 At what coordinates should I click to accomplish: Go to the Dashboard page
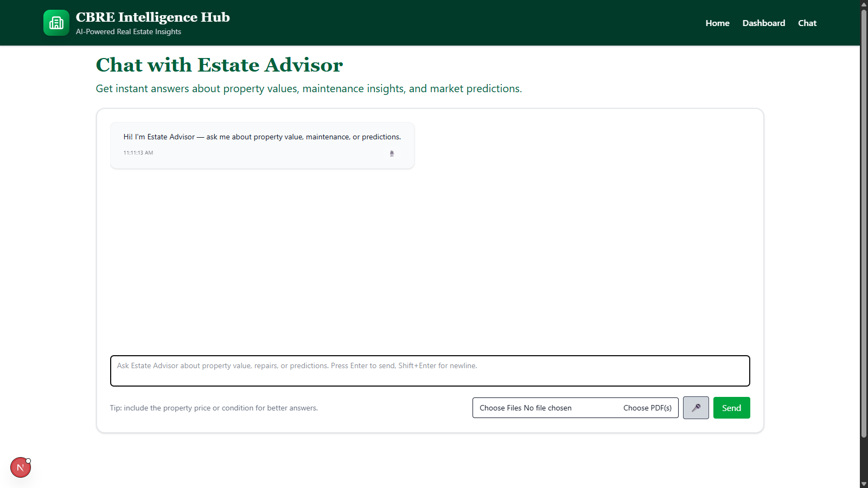(763, 23)
